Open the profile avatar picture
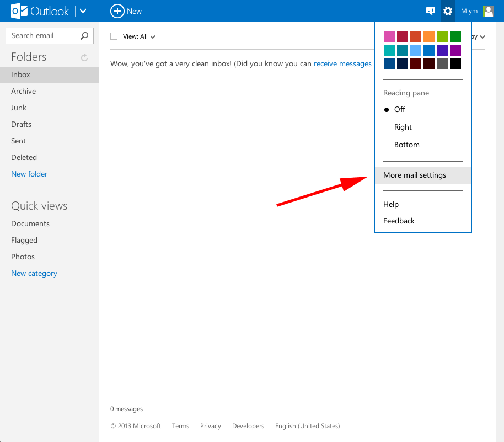Screen dimensions: 504x442 pyautogui.click(x=488, y=11)
